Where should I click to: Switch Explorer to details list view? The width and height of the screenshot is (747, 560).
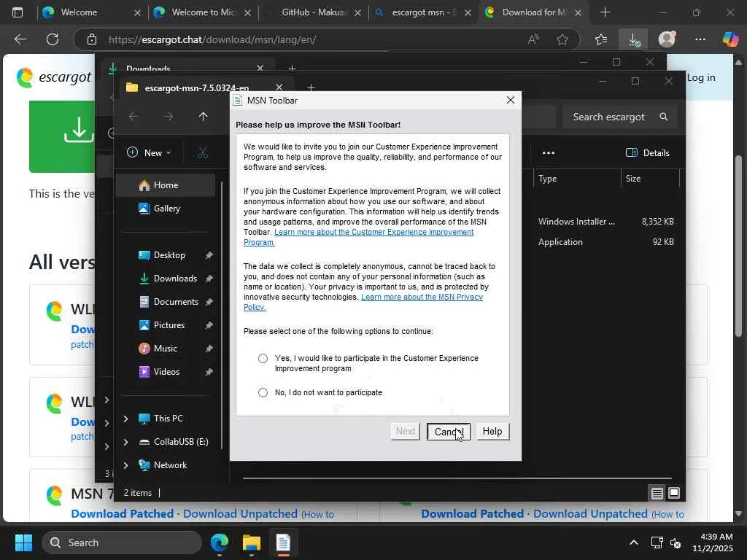pyautogui.click(x=657, y=493)
